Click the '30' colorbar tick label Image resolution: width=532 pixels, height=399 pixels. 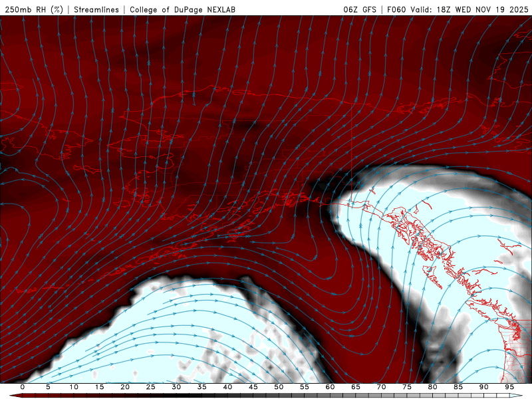coord(176,387)
